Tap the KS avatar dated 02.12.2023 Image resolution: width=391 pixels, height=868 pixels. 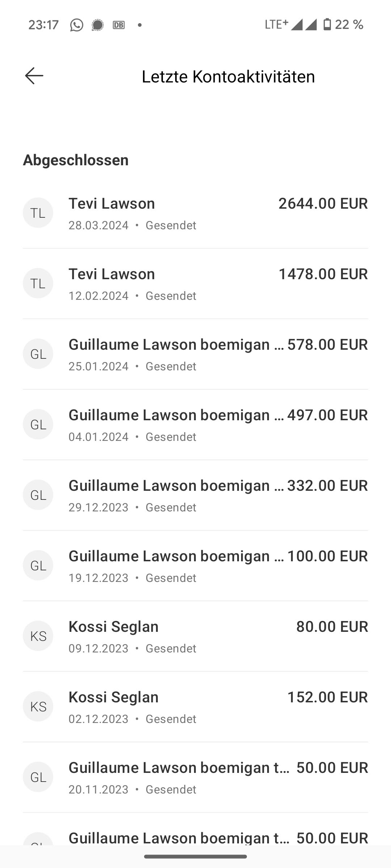(x=38, y=706)
